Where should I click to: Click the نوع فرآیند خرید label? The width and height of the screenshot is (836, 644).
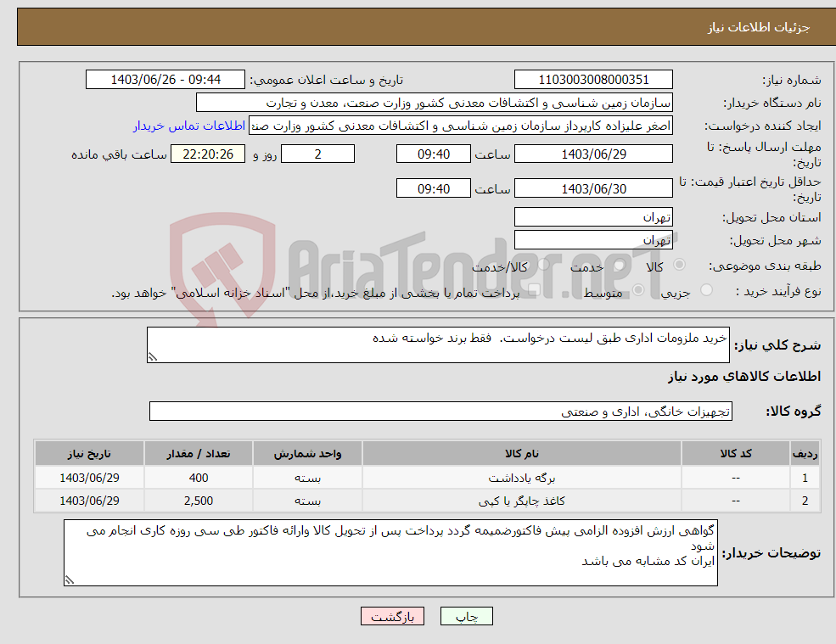click(x=779, y=291)
